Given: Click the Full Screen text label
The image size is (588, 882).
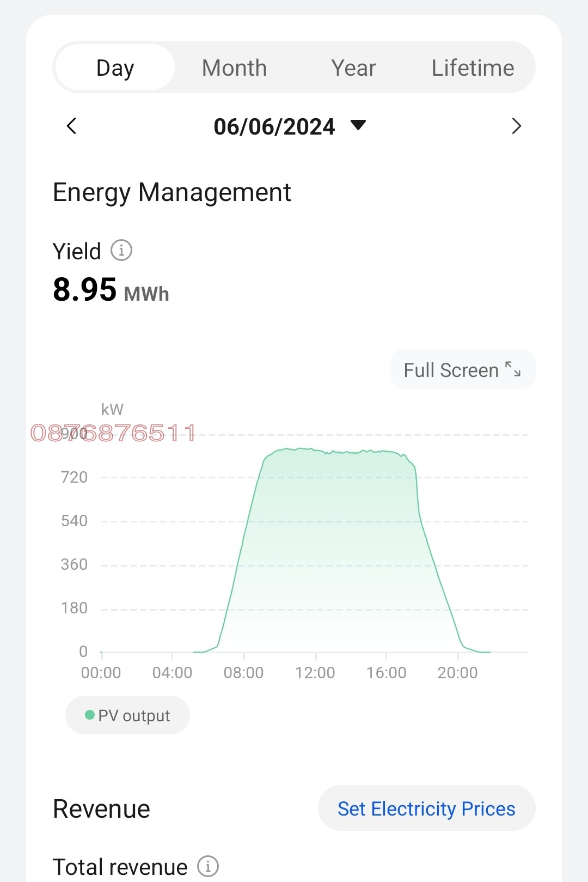Looking at the screenshot, I should (451, 370).
